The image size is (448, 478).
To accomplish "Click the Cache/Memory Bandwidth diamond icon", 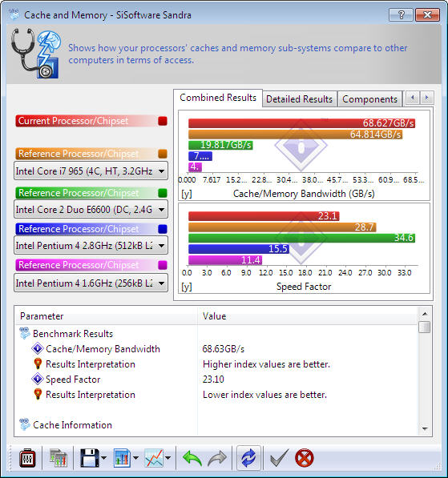I will tap(38, 348).
